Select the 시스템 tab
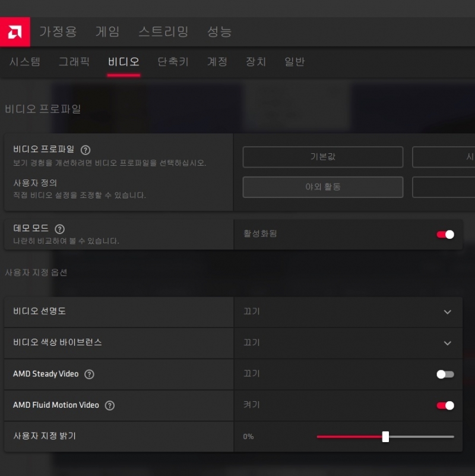This screenshot has width=475, height=476. (x=25, y=62)
